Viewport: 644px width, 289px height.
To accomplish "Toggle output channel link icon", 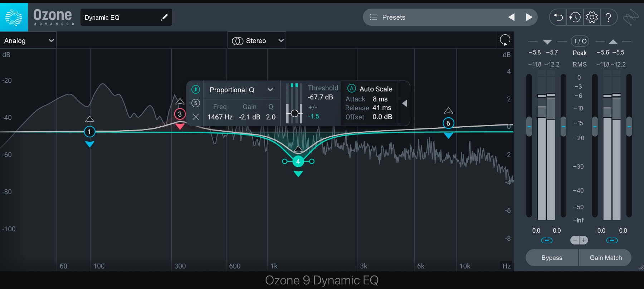I will 612,240.
